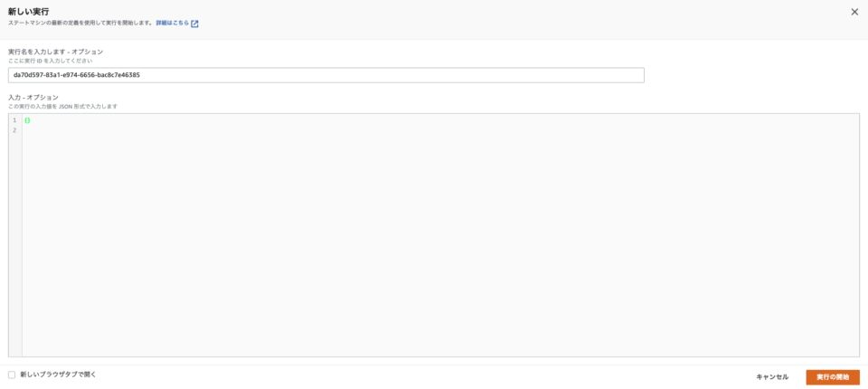Click line number 2 in the editor gutter

point(14,130)
